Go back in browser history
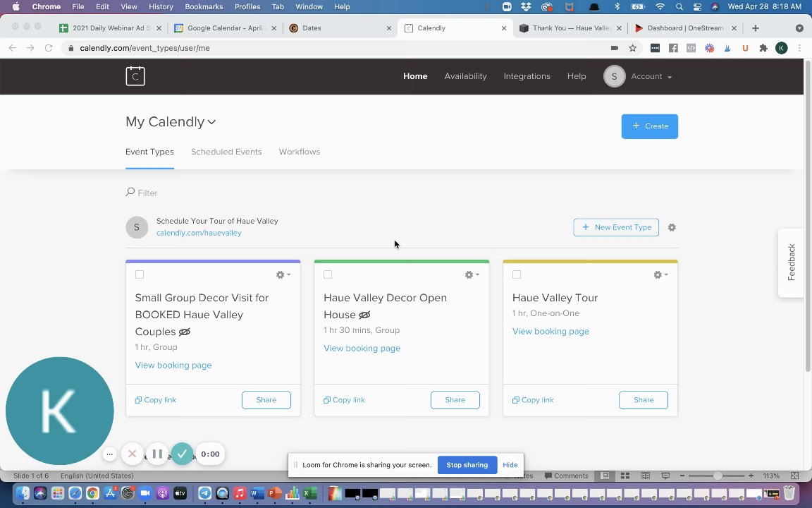812x508 pixels. tap(13, 48)
